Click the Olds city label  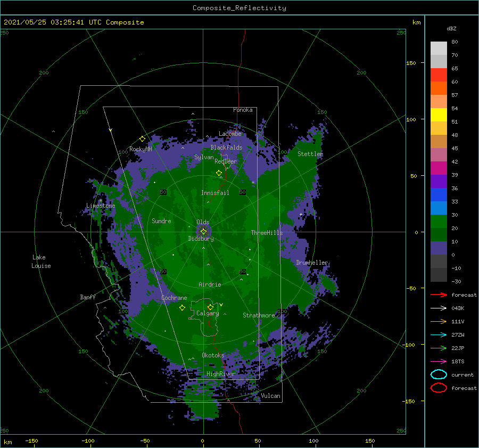(203, 222)
